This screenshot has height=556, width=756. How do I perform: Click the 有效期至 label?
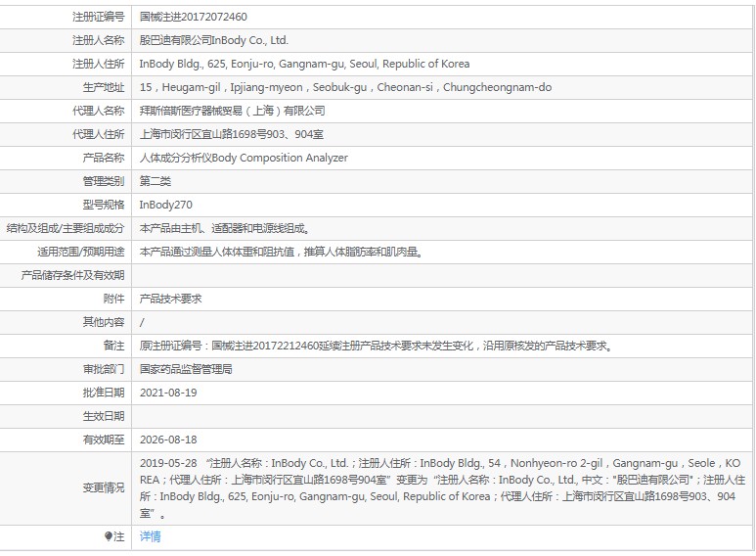104,440
